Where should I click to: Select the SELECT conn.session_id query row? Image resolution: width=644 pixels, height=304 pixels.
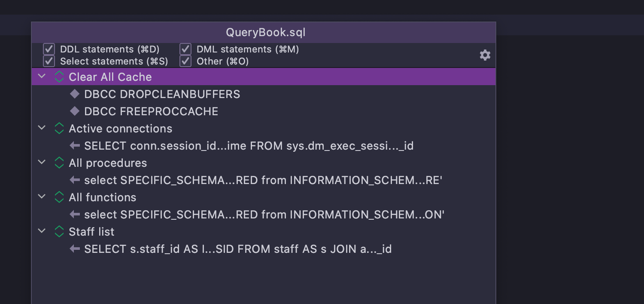264,146
